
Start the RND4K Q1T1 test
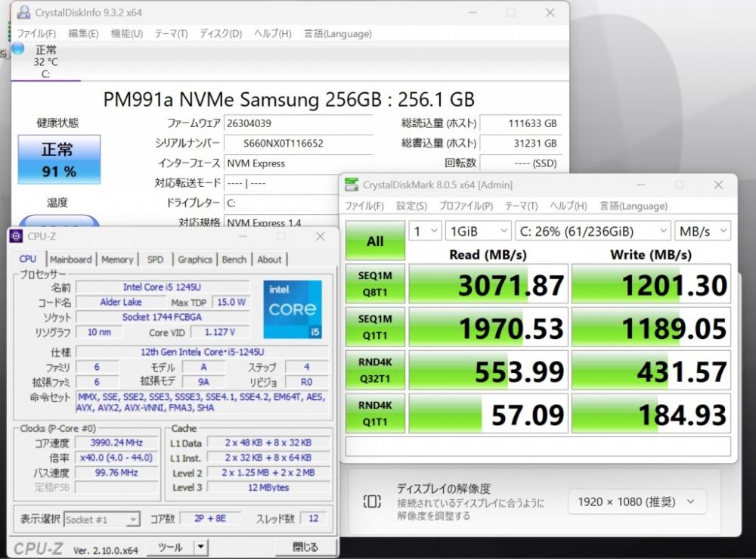pos(375,413)
